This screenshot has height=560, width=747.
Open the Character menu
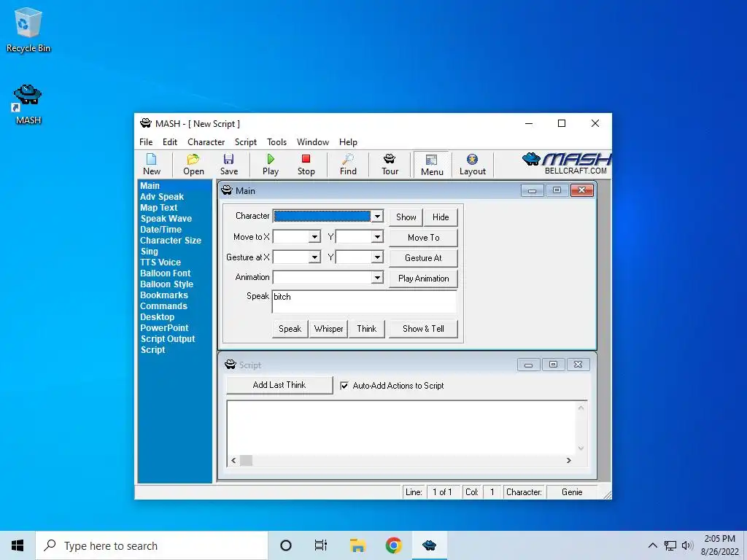point(206,142)
